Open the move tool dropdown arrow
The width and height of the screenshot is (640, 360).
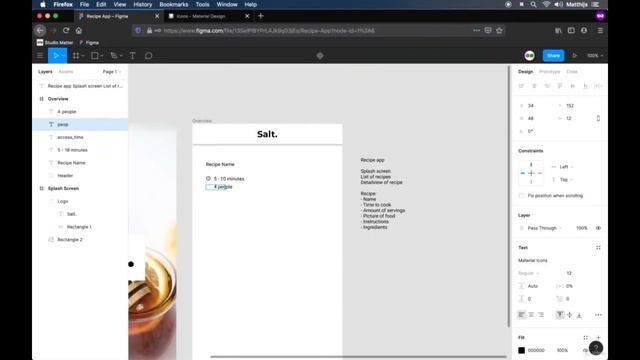pos(63,56)
